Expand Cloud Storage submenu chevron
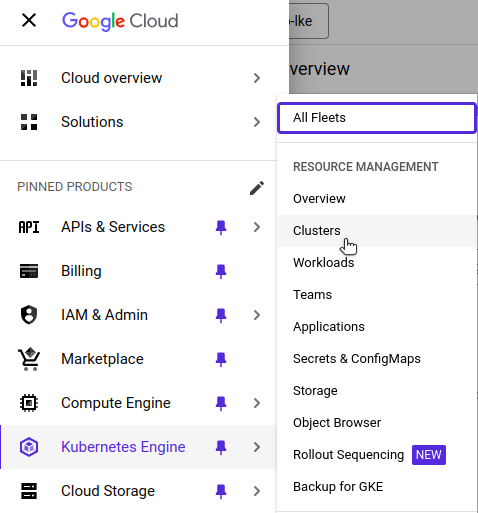The height and width of the screenshot is (513, 478). (x=257, y=491)
